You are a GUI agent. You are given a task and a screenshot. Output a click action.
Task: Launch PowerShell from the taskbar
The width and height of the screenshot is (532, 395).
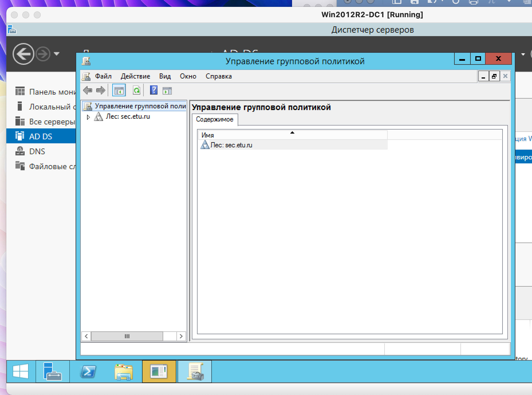coord(88,371)
